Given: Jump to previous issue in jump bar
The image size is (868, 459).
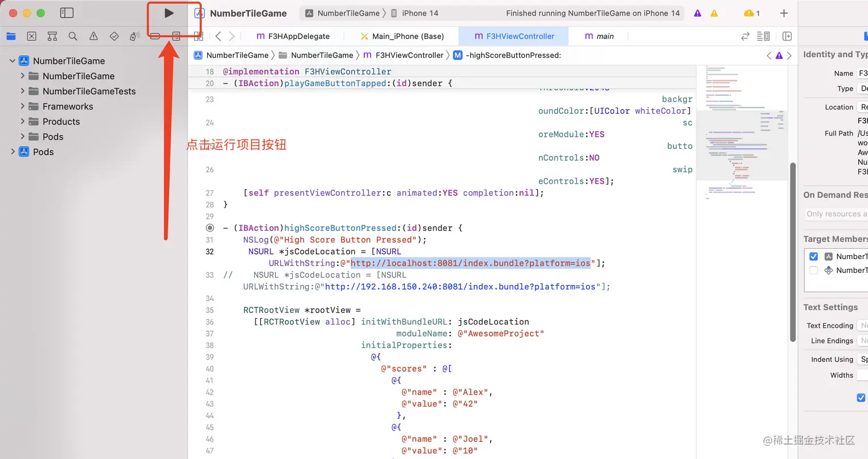Looking at the screenshot, I should click(769, 56).
